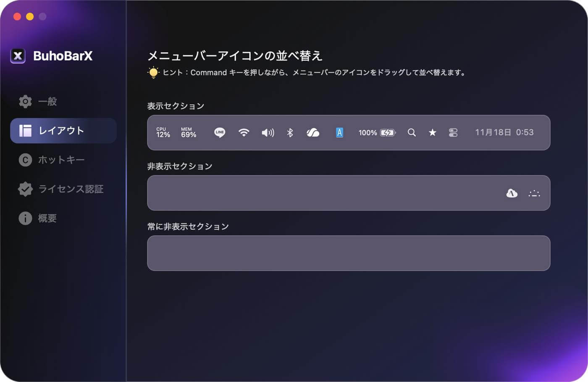
Task: Click the LINE icon in the visible section
Action: coord(219,132)
